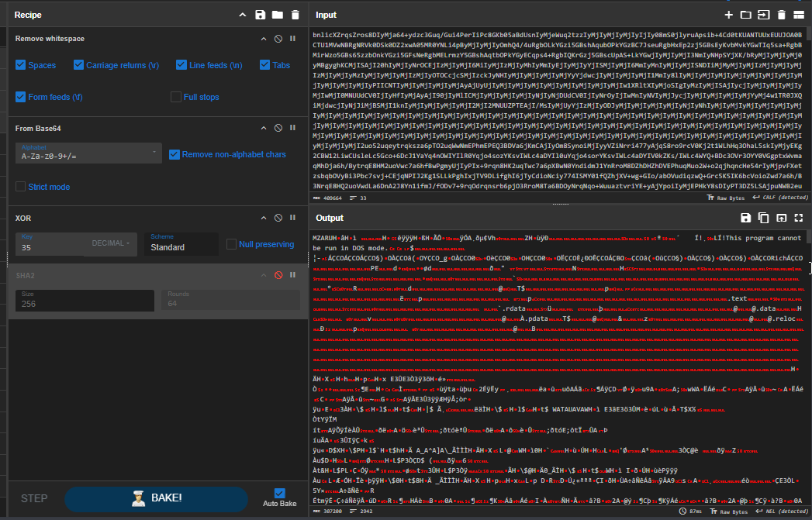The width and height of the screenshot is (812, 520).
Task: Click the STEP button
Action: 34,498
